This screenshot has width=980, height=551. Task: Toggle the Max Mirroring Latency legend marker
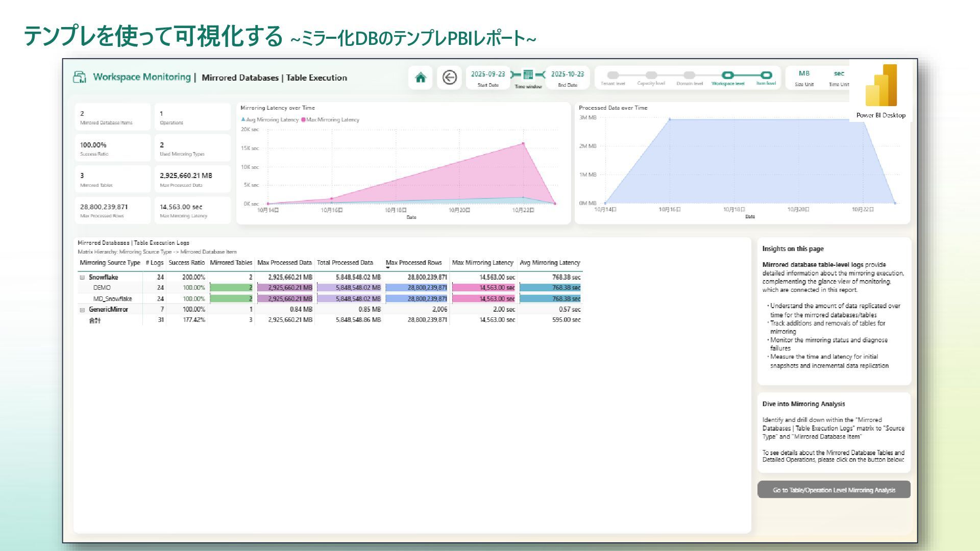(303, 120)
